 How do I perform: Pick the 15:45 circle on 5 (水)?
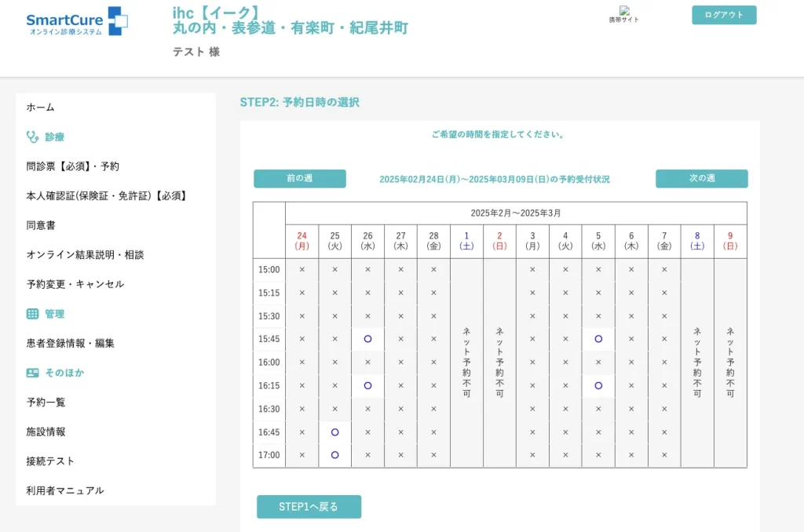click(598, 339)
